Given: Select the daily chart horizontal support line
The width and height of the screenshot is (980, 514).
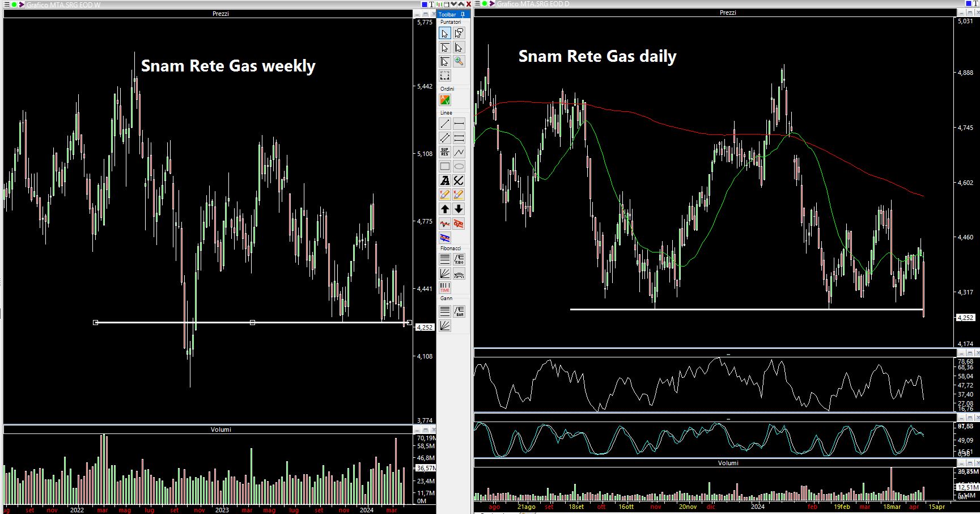Looking at the screenshot, I should pyautogui.click(x=746, y=309).
